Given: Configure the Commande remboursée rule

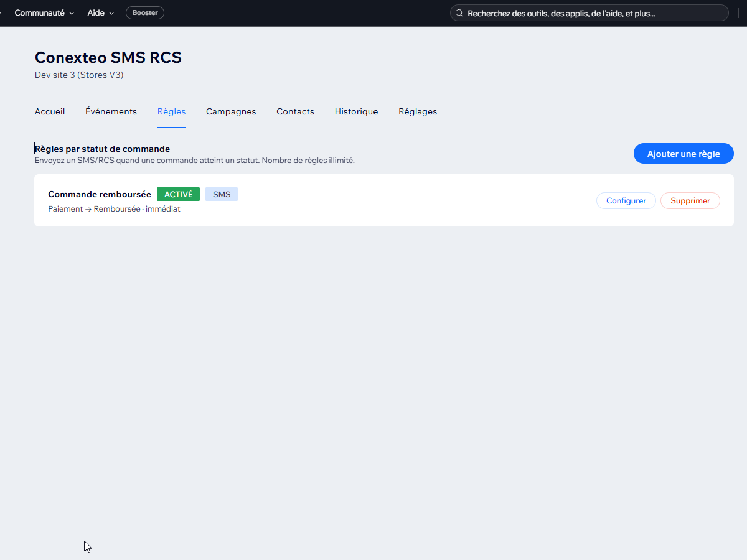Looking at the screenshot, I should tap(626, 201).
